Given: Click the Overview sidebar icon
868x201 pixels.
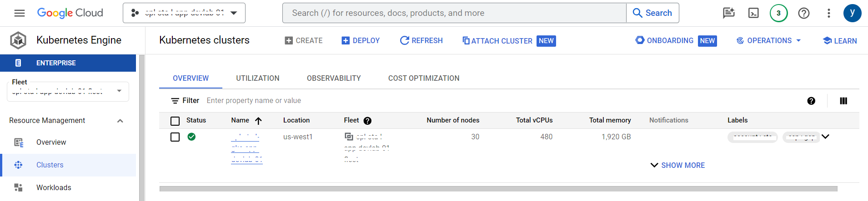Looking at the screenshot, I should [19, 142].
